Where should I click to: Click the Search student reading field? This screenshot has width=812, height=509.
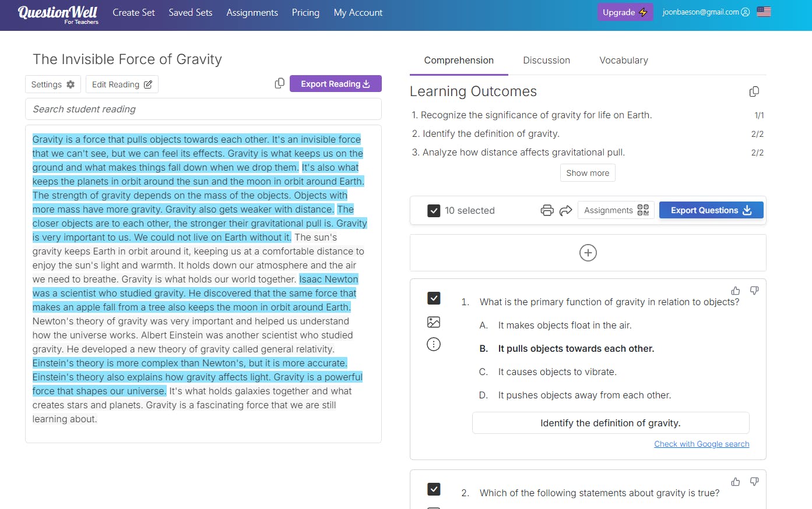click(203, 109)
